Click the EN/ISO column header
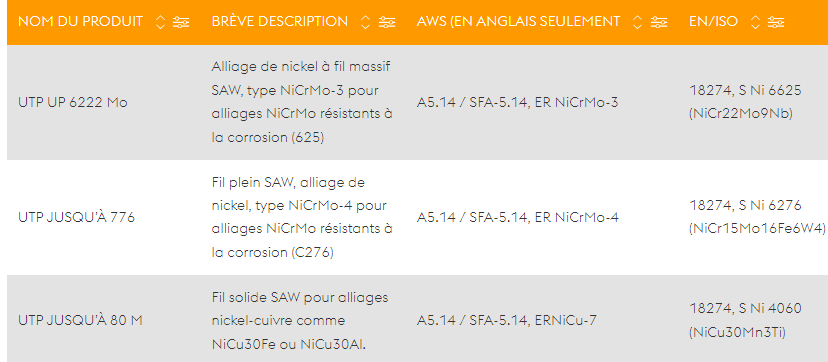 713,22
